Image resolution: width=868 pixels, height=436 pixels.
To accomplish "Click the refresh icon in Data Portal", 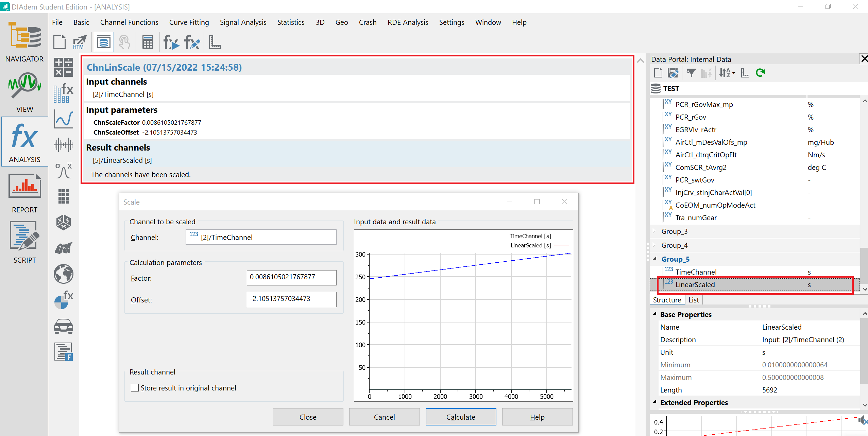I will [x=760, y=72].
